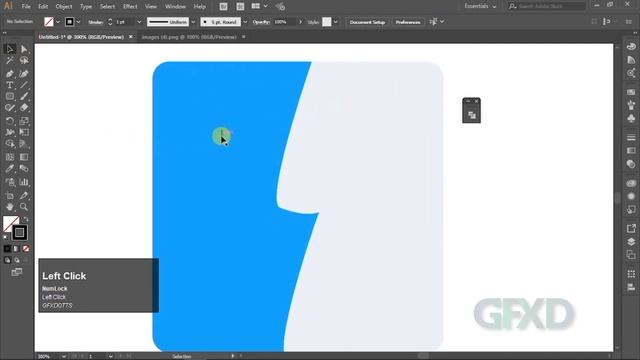Open the Object menu

click(64, 7)
